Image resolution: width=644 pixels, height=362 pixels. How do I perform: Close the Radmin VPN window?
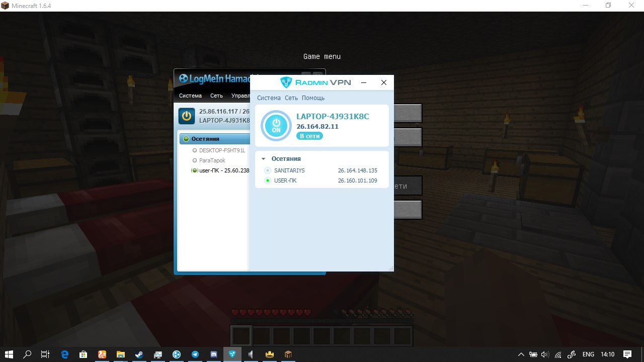(383, 82)
